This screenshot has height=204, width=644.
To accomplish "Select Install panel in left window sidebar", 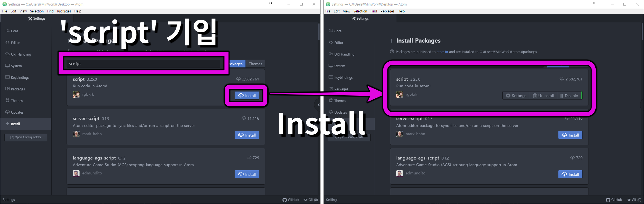I will point(26,124).
